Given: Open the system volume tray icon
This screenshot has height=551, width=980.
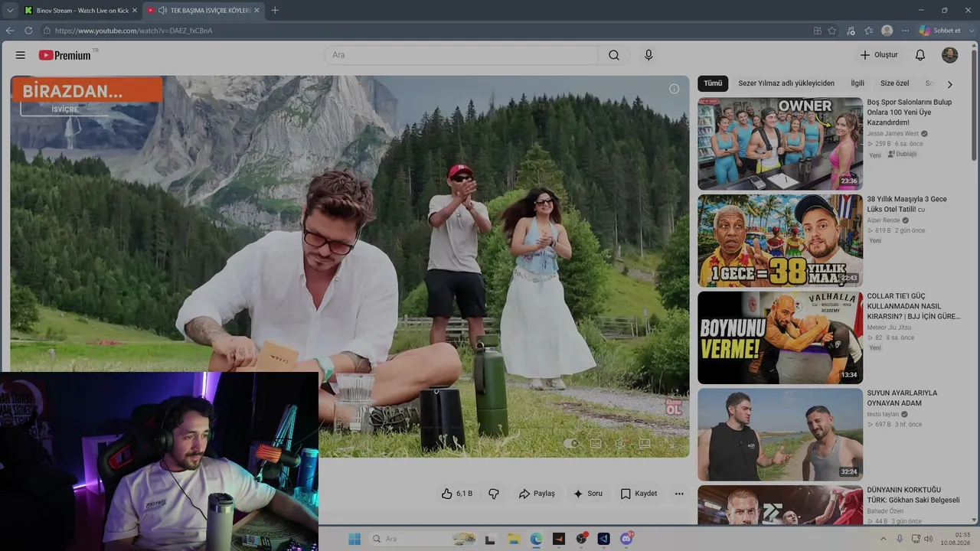Looking at the screenshot, I should [x=929, y=539].
